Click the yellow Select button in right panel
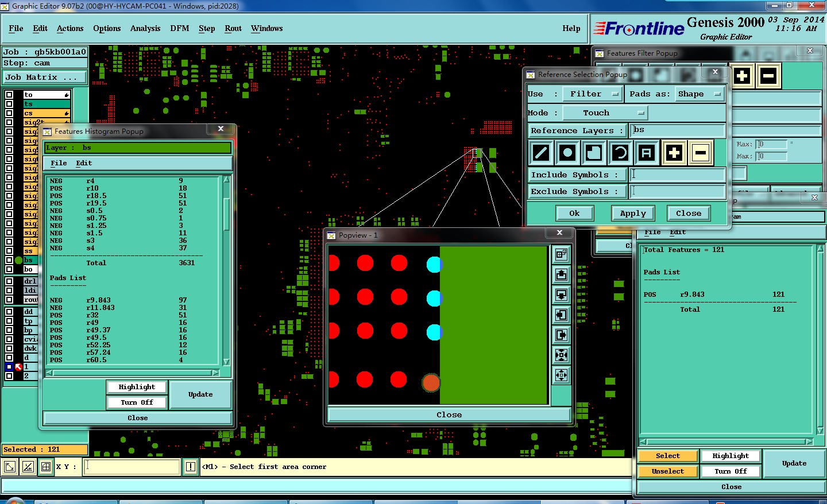This screenshot has width=827, height=504. (x=668, y=456)
